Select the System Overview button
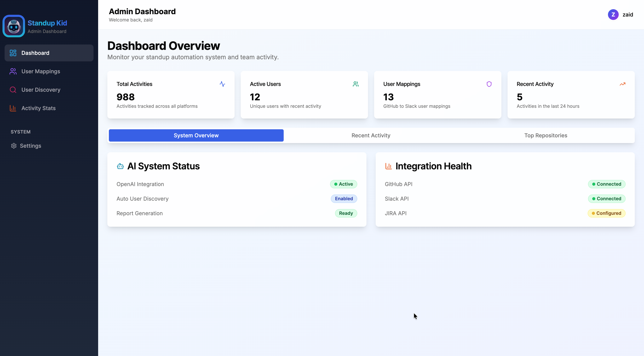Viewport: 644px width, 356px height. [196, 135]
